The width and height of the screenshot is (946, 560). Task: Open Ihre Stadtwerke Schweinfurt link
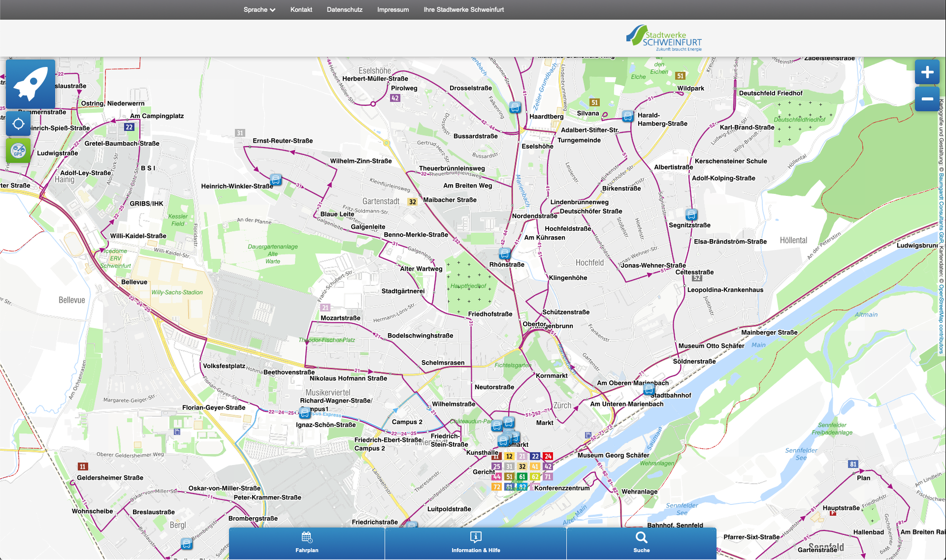(x=463, y=9)
